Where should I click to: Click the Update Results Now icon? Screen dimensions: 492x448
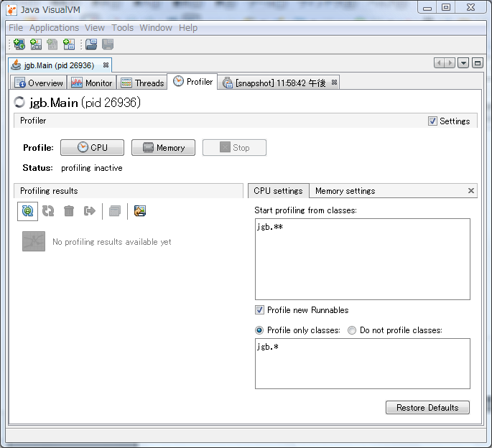click(48, 211)
